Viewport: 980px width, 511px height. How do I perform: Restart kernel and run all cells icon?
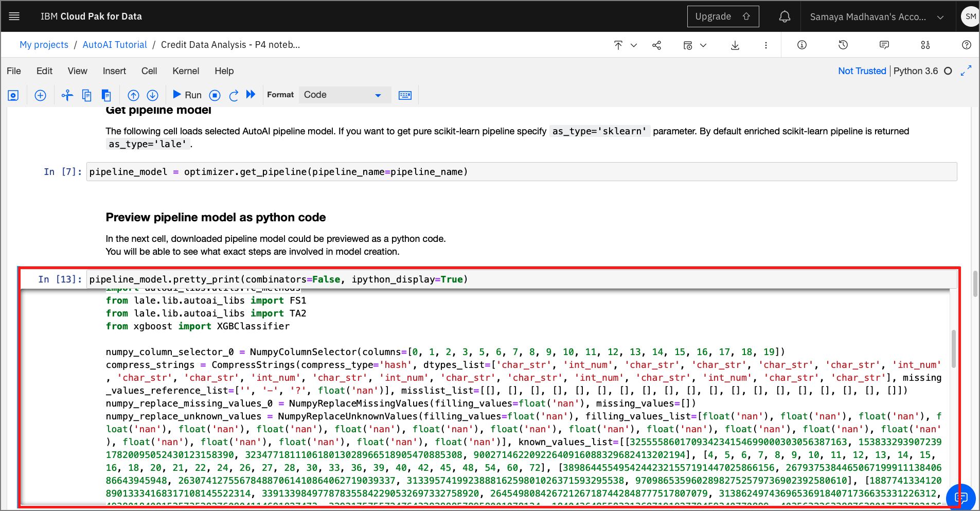point(251,95)
